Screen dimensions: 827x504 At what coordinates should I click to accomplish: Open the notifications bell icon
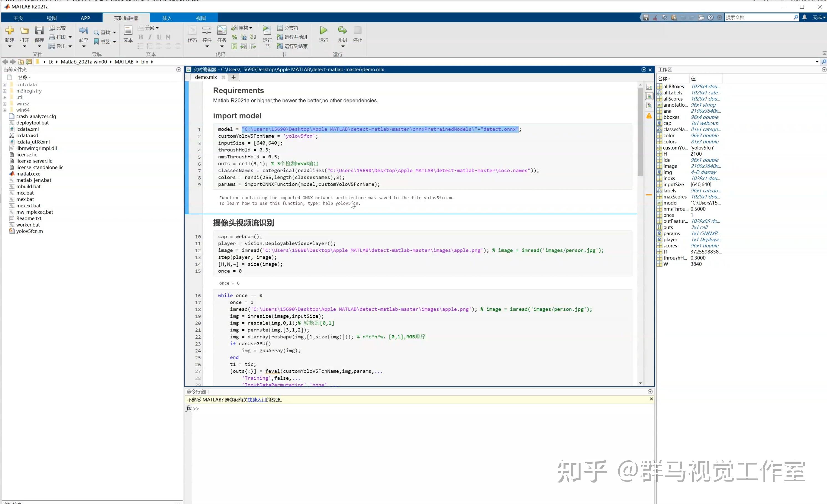804,17
